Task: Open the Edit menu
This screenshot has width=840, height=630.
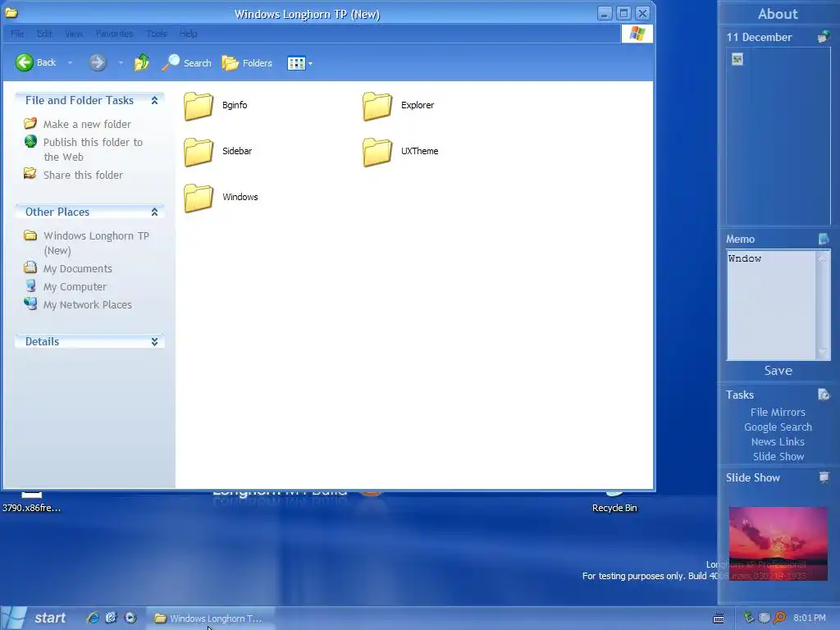Action: [x=44, y=34]
